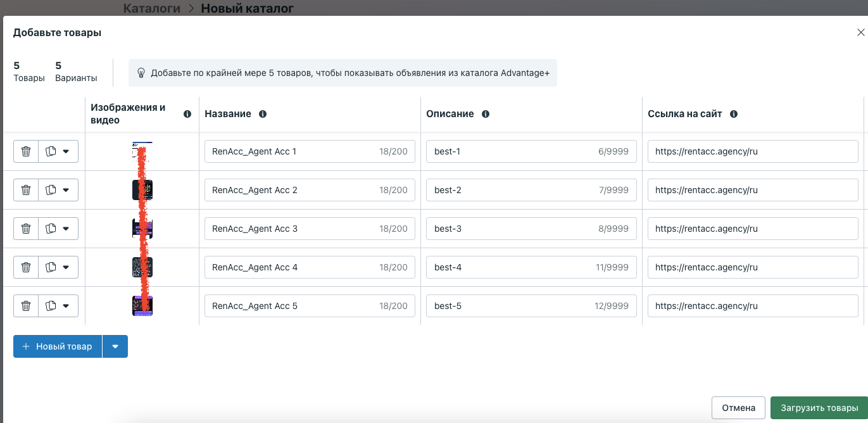Click the Загрузить товары button
The width and height of the screenshot is (868, 423).
[x=819, y=408]
